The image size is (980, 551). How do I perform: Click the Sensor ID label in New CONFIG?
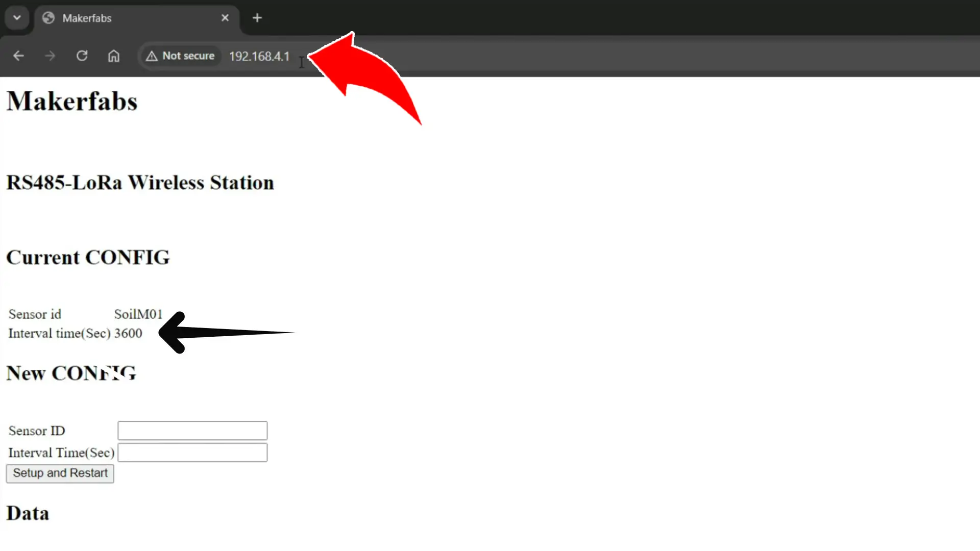(37, 431)
